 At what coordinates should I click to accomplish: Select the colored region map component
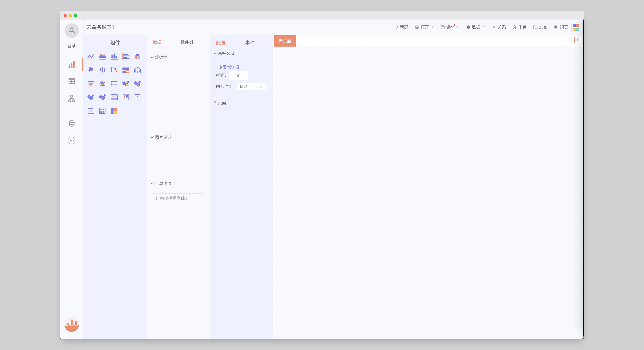pyautogui.click(x=126, y=84)
